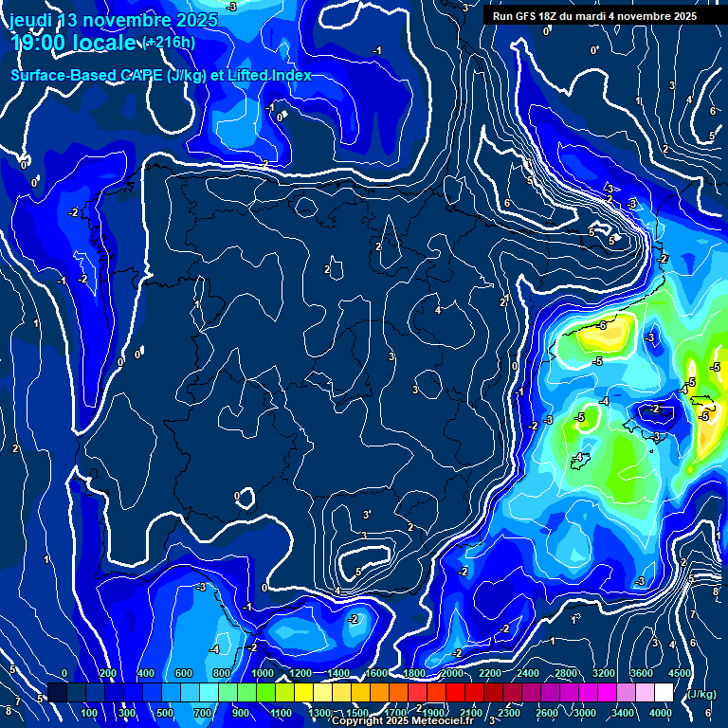Click the '-6' lifted index label on the map
728x728 pixels.
click(x=601, y=325)
